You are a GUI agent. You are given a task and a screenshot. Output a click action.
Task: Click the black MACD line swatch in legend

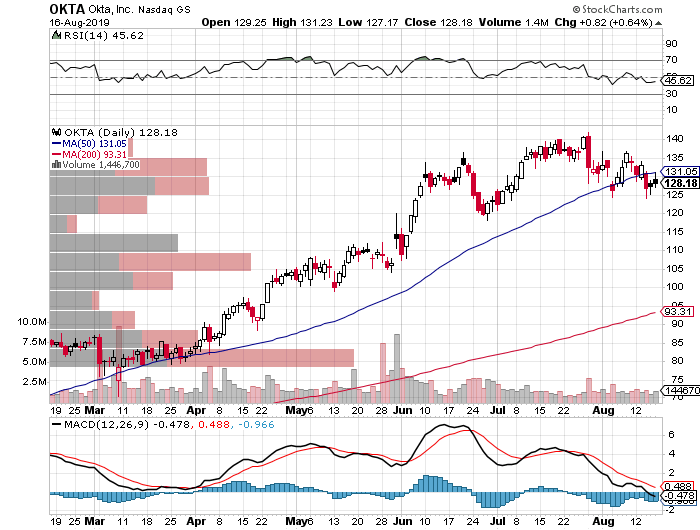(x=56, y=424)
